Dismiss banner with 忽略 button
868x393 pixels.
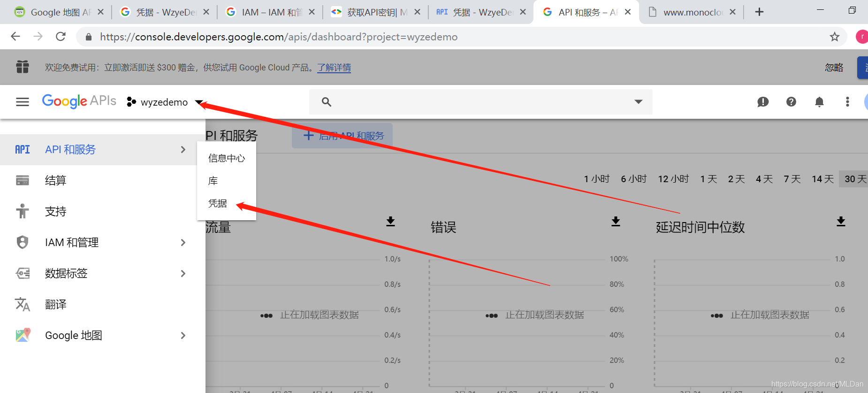[x=834, y=68]
